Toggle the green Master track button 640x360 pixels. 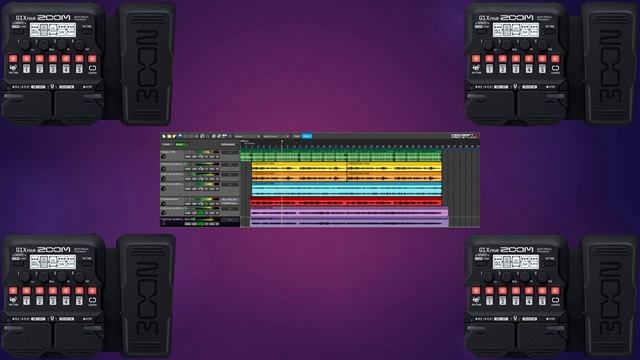coord(182,144)
